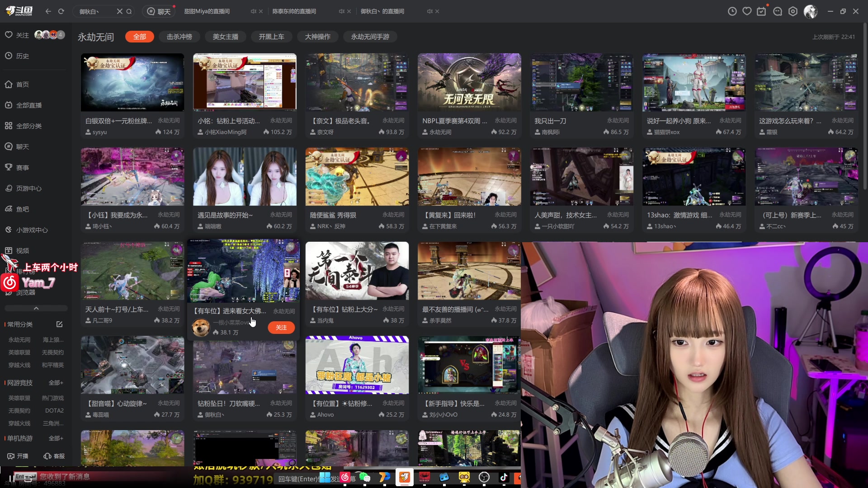Close the 甜甜Miya的直播间 tab
This screenshot has width=868, height=488.
pyautogui.click(x=261, y=11)
